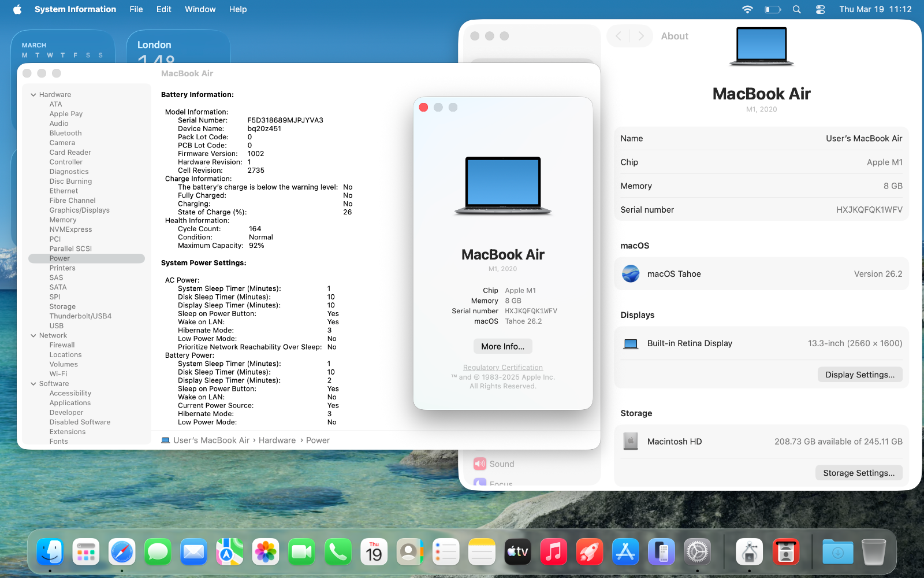Image resolution: width=924 pixels, height=578 pixels.
Task: Click Hardware in the bottom path bar
Action: click(277, 440)
